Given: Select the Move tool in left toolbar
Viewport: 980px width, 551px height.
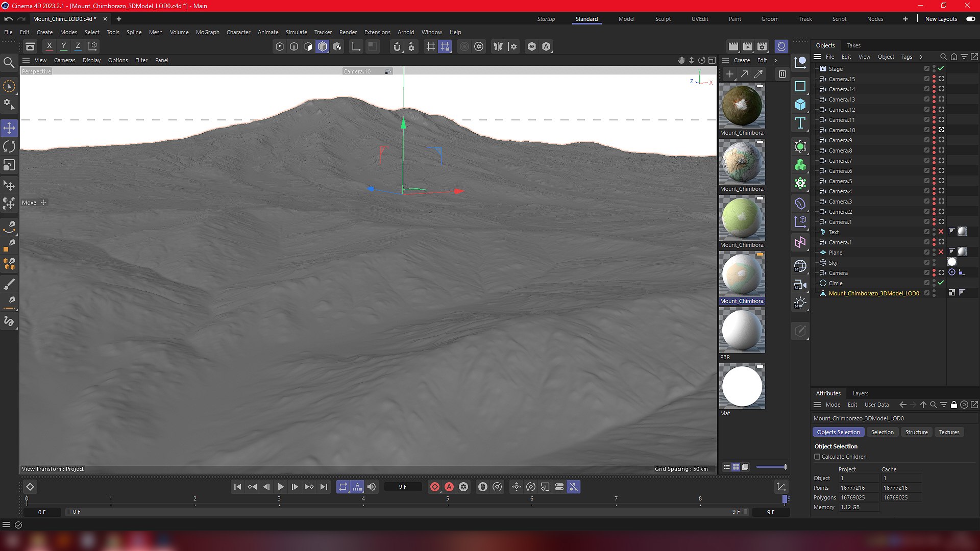Looking at the screenshot, I should (9, 128).
